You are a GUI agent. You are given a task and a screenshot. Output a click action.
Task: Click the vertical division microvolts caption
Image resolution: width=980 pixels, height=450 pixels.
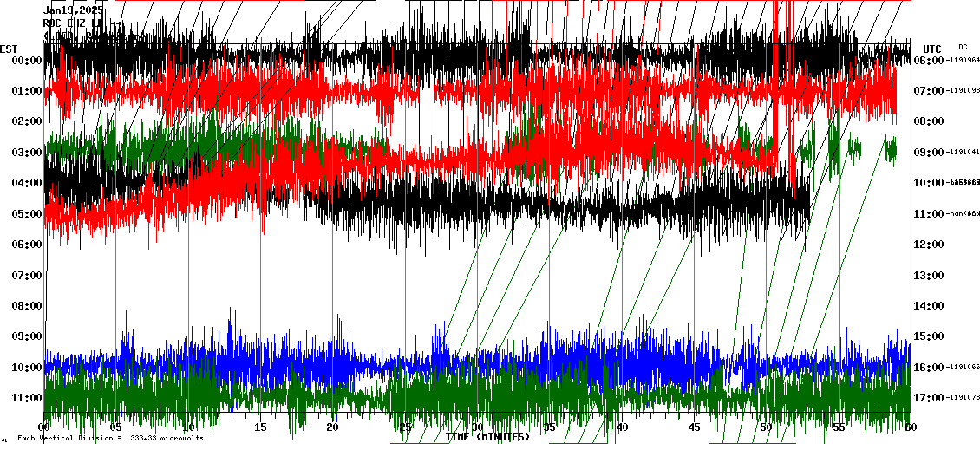pos(110,438)
